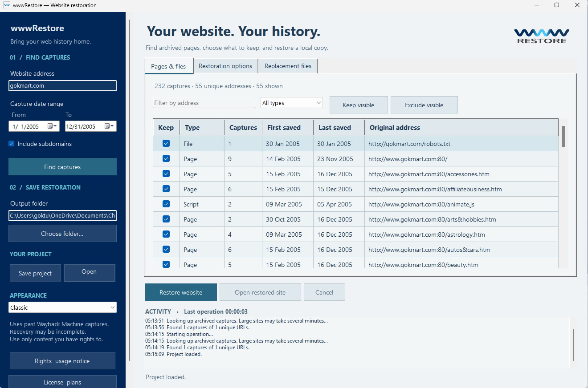Uncheck Keep for animate.js row
This screenshot has height=388, width=588.
click(166, 204)
